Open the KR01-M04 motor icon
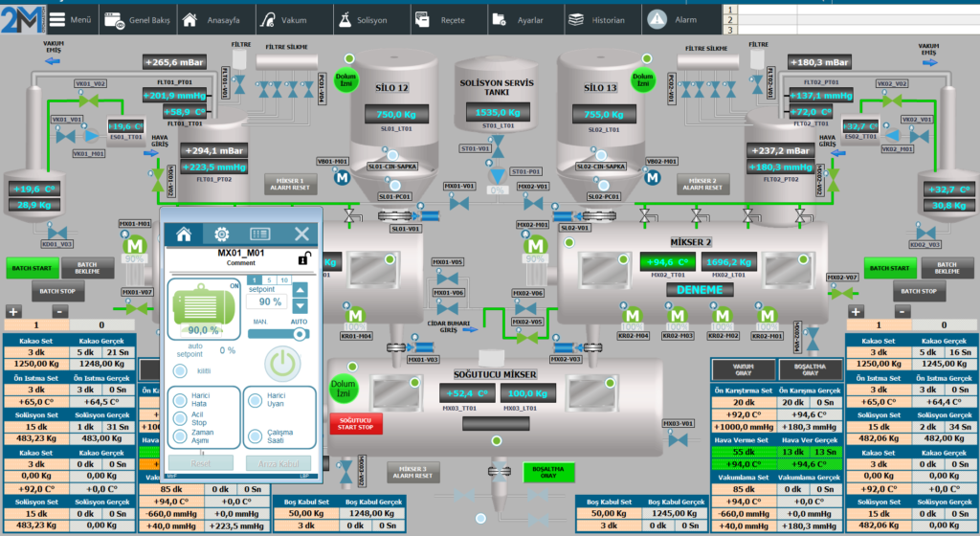 tap(355, 316)
